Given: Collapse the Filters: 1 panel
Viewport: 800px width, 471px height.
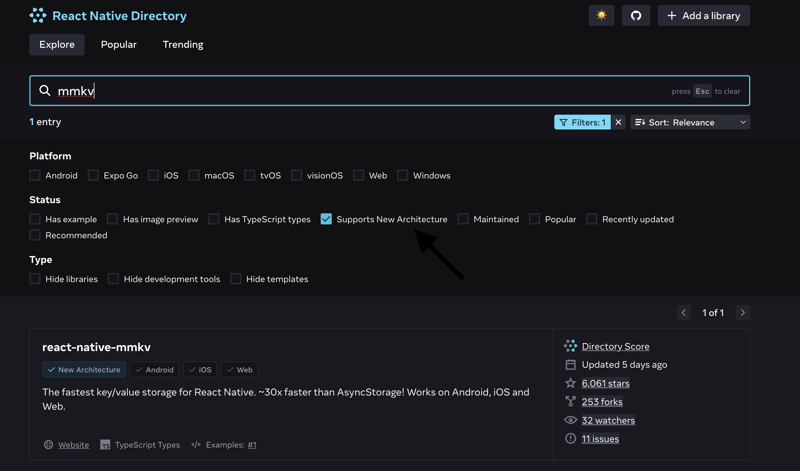Looking at the screenshot, I should (x=582, y=122).
